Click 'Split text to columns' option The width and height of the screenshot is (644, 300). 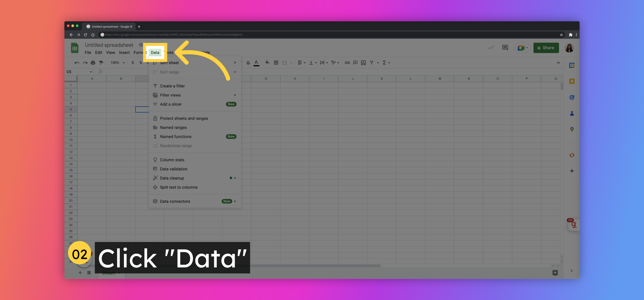coord(179,187)
